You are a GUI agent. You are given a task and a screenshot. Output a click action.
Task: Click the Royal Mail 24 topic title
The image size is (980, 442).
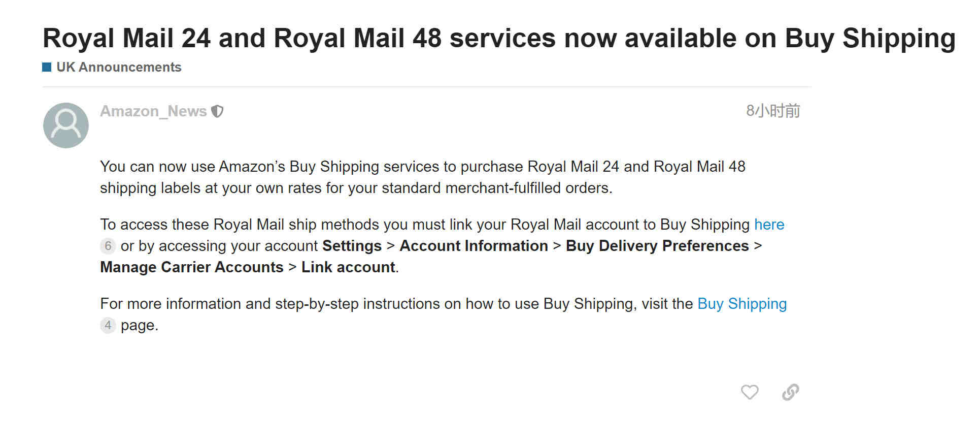[x=499, y=39]
